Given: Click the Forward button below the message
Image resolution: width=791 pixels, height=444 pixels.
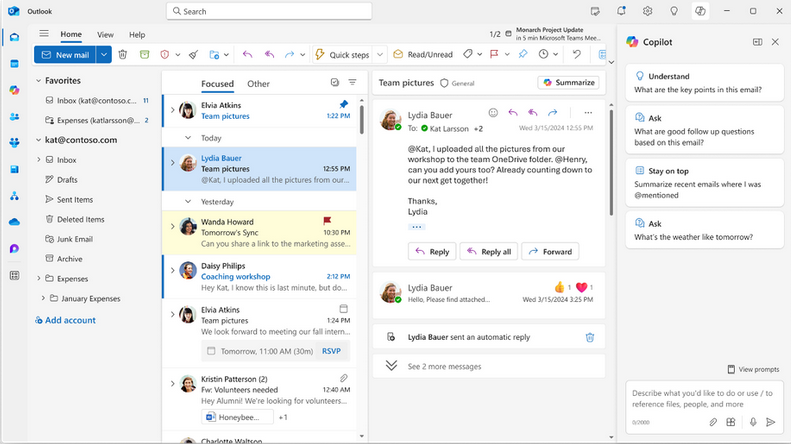Looking at the screenshot, I should click(x=550, y=251).
